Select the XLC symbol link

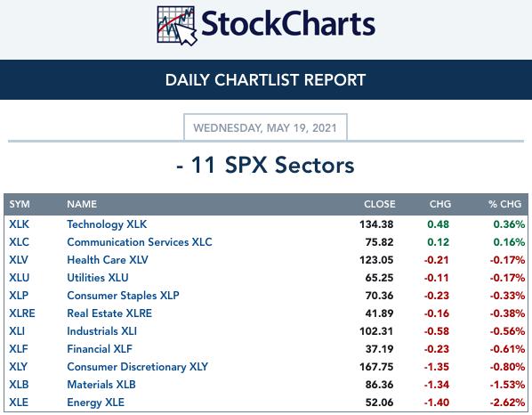coord(19,242)
